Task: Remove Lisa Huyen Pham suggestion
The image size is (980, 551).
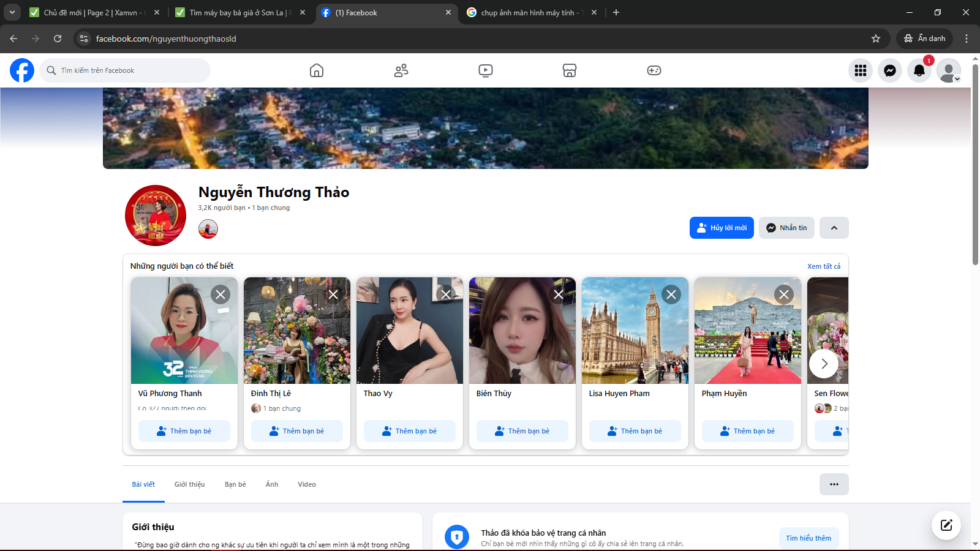Action: (671, 294)
